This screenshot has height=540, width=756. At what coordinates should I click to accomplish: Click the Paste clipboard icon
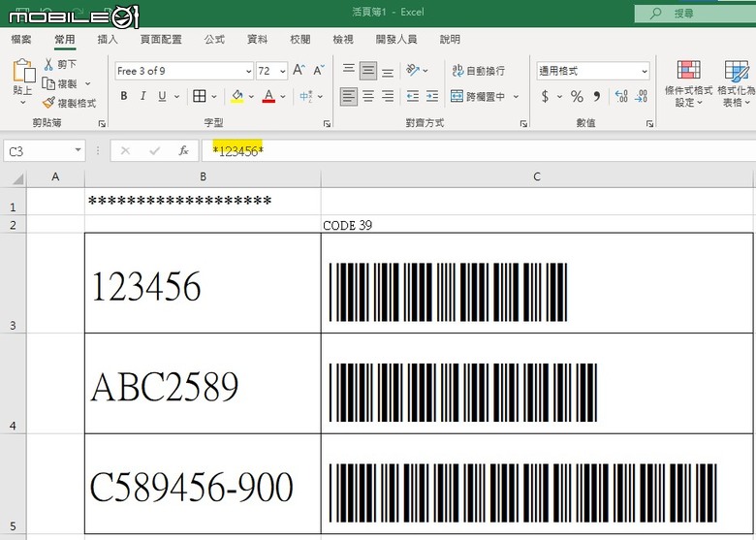pos(23,71)
